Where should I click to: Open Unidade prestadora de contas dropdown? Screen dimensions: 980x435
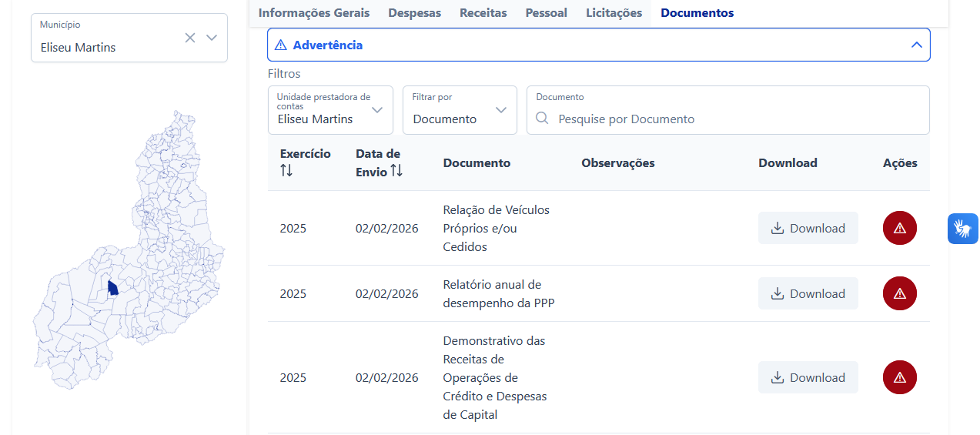point(330,110)
